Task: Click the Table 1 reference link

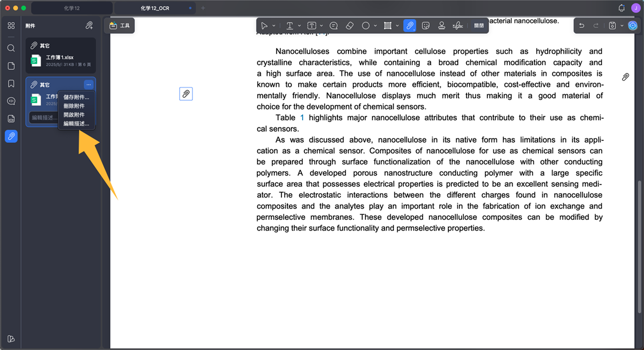Action: tap(289, 118)
